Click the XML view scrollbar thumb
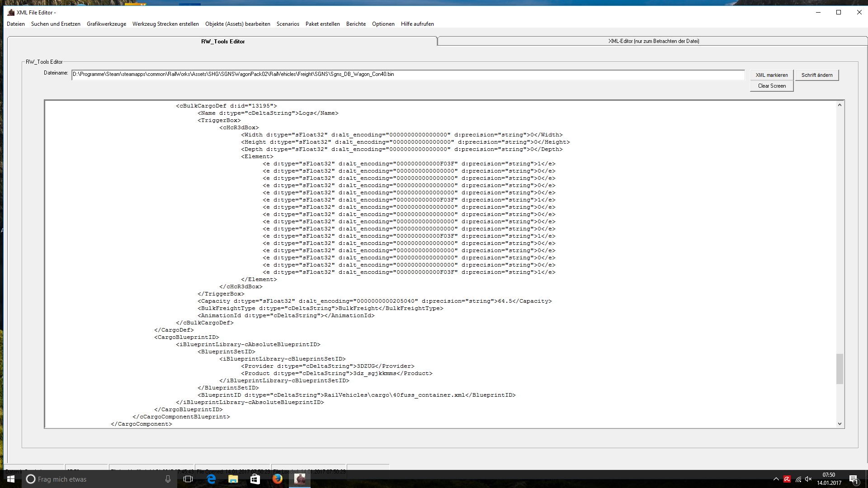Image resolution: width=868 pixels, height=488 pixels. (840, 369)
